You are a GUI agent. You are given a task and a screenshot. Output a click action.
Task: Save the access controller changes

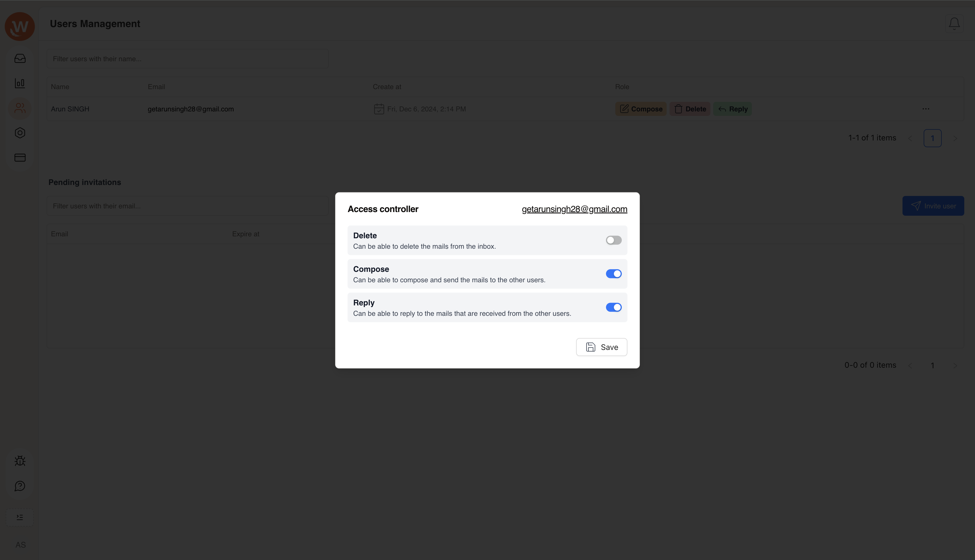601,347
